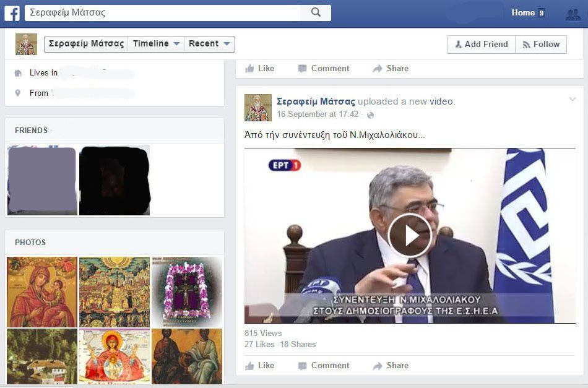The height and width of the screenshot is (388, 588).
Task: Open the second blacked-out friend thumbnail
Action: (x=115, y=180)
